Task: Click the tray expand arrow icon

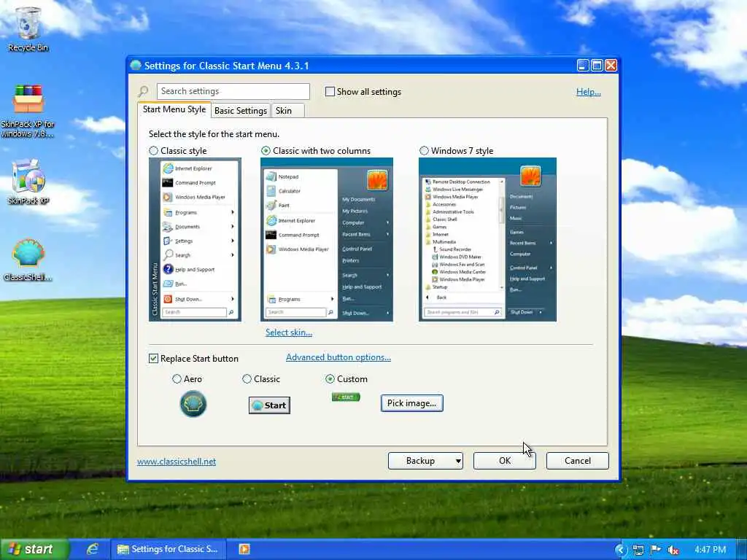Action: tap(620, 550)
